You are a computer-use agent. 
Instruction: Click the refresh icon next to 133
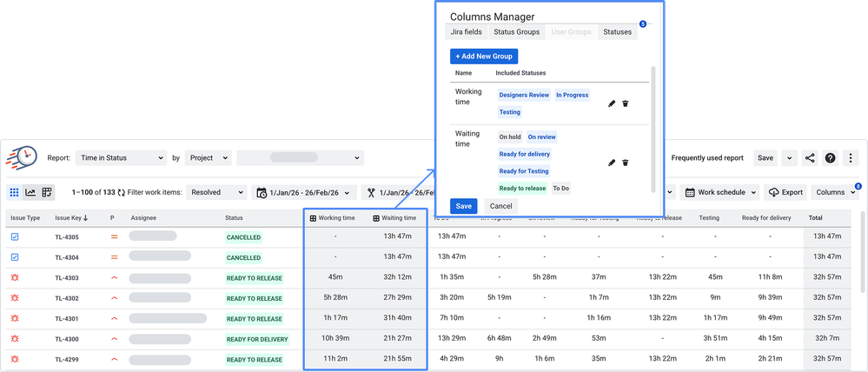[122, 193]
